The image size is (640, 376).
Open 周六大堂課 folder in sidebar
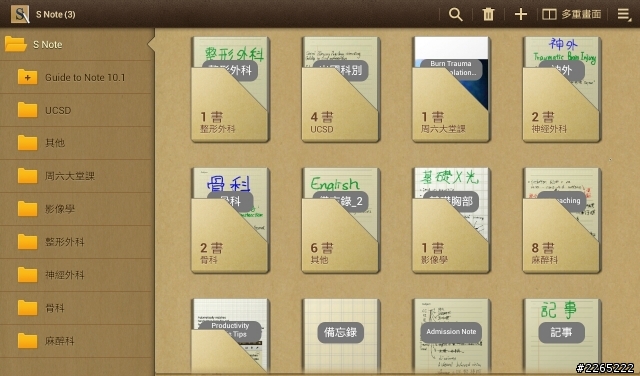point(76,176)
